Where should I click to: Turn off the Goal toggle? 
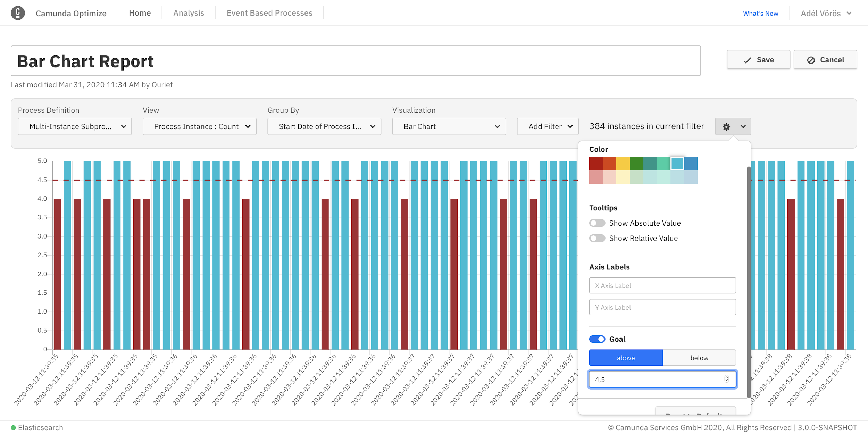[597, 339]
